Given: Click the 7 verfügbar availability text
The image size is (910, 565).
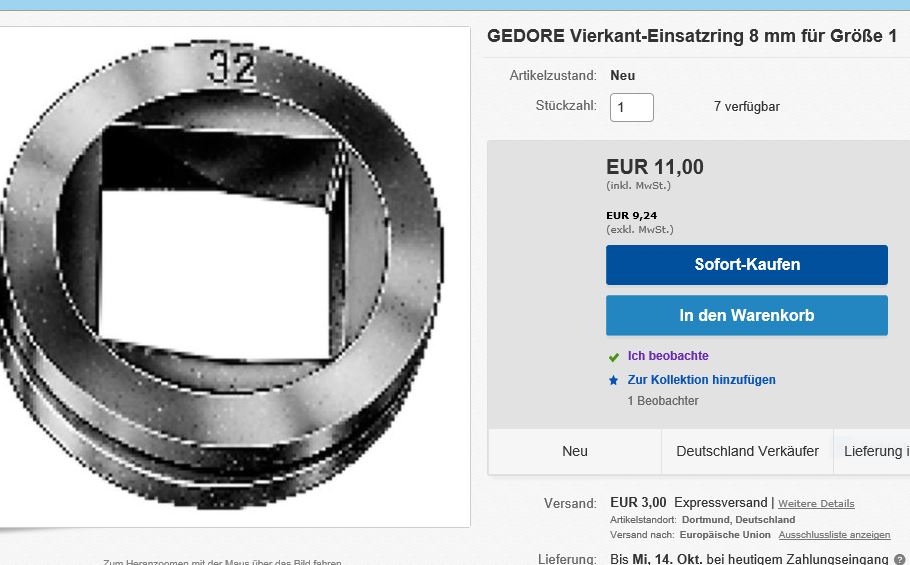Looking at the screenshot, I should click(746, 107).
